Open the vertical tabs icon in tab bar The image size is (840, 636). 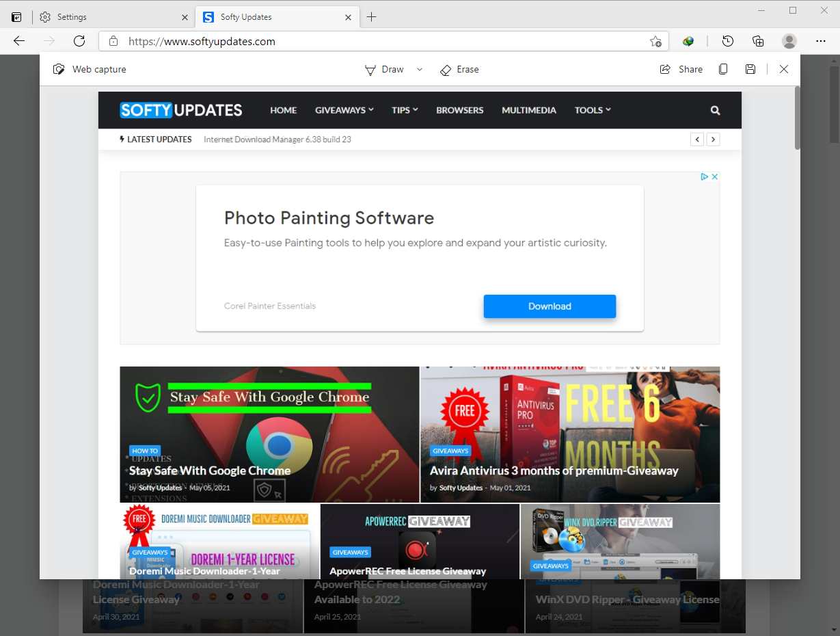coord(16,17)
